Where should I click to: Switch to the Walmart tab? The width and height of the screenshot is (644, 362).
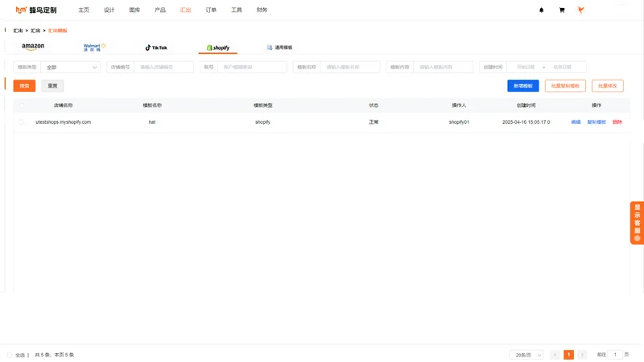coord(94,47)
